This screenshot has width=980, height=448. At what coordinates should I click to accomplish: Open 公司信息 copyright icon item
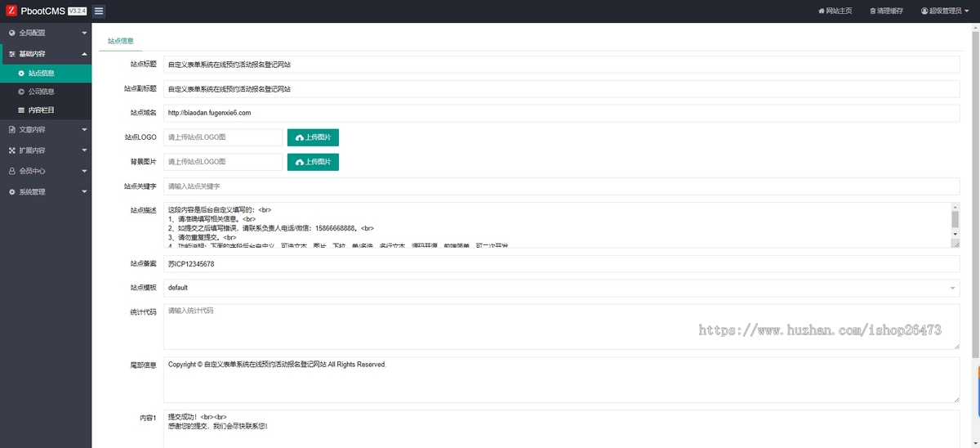[x=21, y=92]
